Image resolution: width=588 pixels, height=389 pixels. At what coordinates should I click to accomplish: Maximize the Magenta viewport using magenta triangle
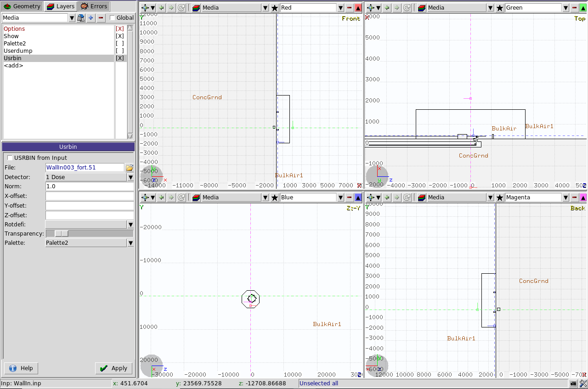click(x=583, y=197)
